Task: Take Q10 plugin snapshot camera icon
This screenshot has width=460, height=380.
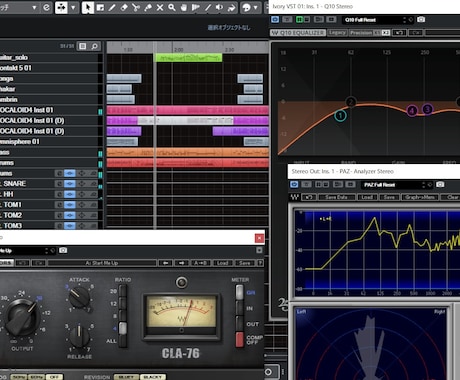Action: (x=421, y=20)
